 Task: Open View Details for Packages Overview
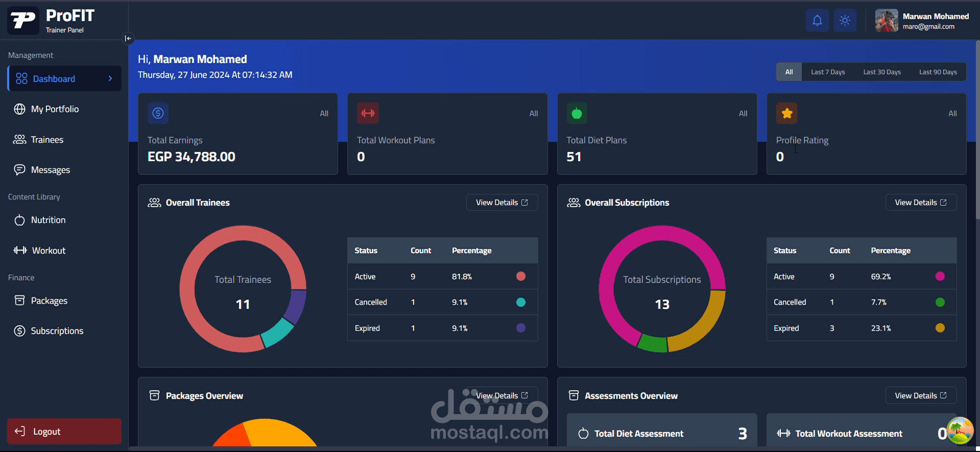(502, 395)
